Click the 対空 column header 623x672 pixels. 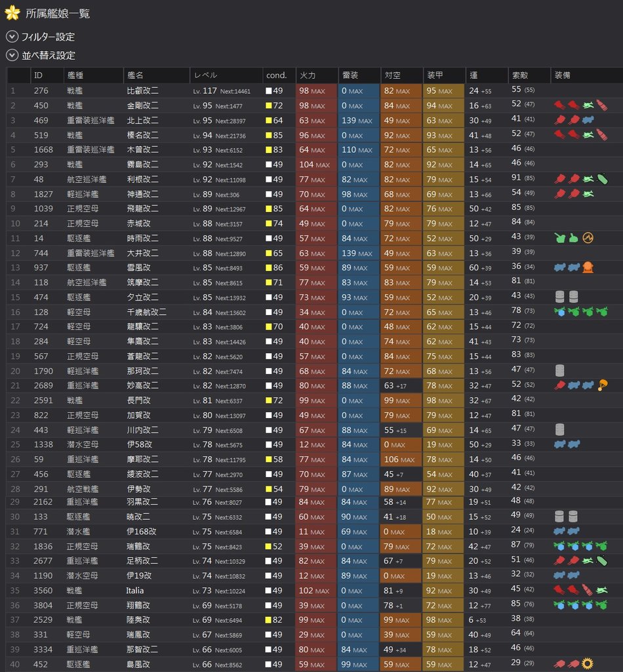tap(401, 75)
